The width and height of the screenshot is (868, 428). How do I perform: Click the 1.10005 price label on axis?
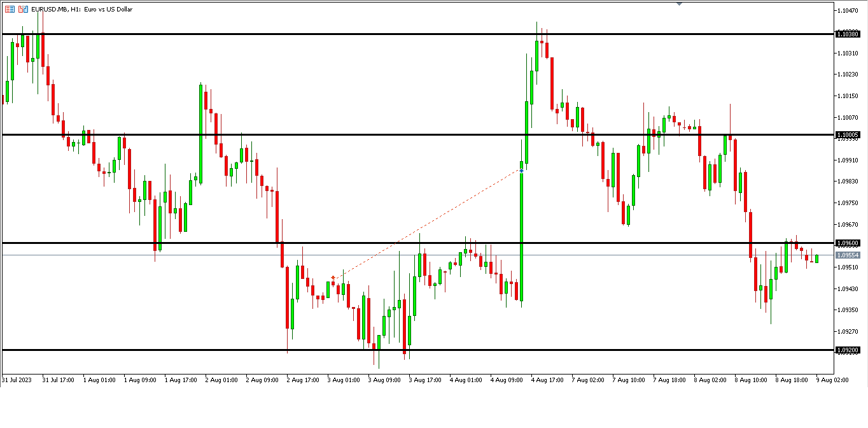848,134
